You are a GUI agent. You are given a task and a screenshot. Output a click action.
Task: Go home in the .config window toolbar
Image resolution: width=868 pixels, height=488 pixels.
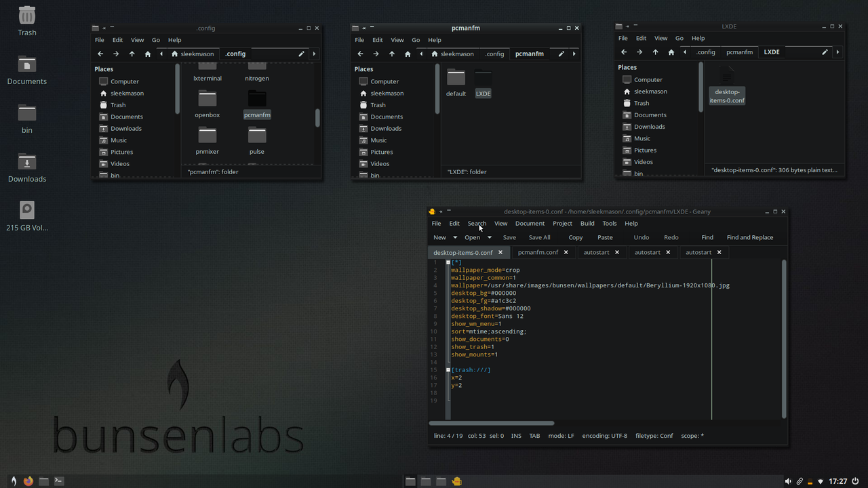(147, 54)
